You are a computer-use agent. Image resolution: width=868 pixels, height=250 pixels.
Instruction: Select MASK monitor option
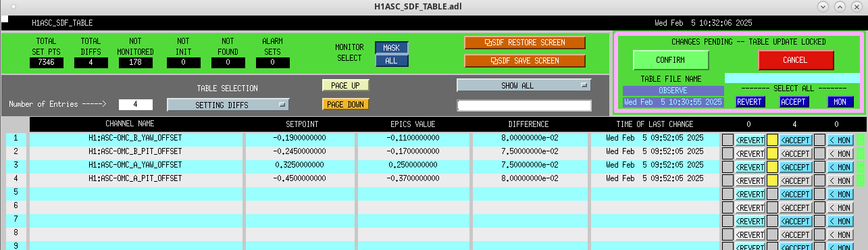point(392,48)
